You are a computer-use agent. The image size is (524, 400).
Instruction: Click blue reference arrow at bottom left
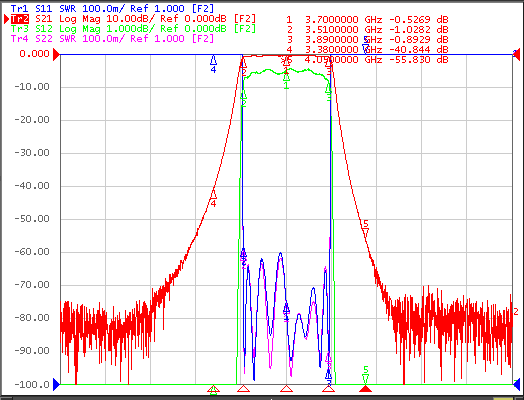click(x=56, y=384)
